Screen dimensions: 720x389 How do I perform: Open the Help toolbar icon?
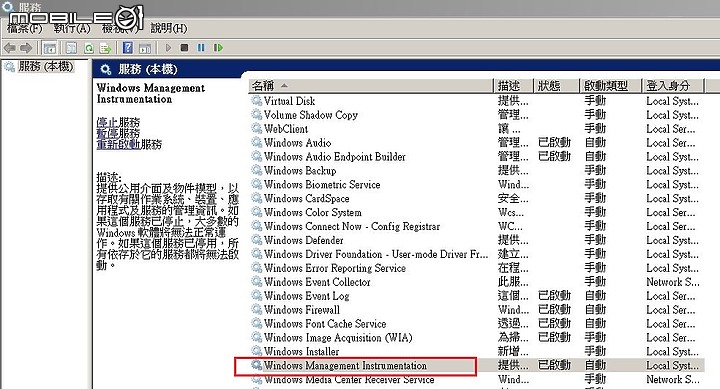pos(128,48)
